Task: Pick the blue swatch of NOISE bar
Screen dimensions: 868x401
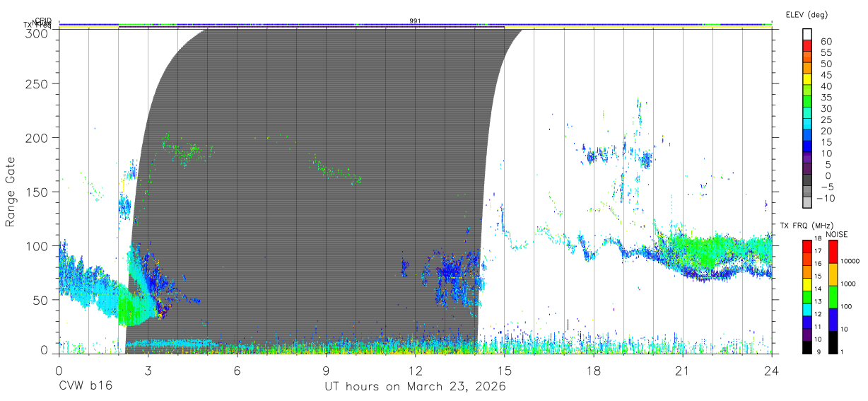Action: click(833, 318)
